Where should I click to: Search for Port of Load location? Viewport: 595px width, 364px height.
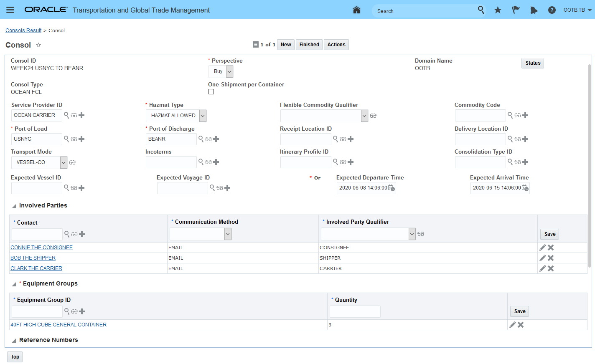[x=66, y=139]
